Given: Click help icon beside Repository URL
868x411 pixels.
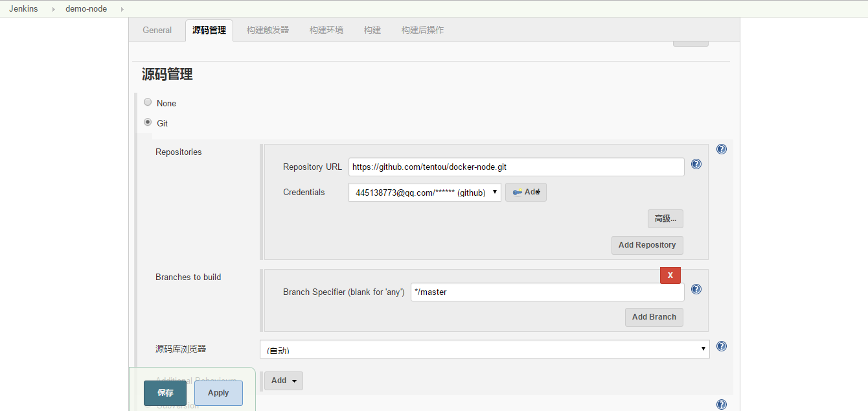Looking at the screenshot, I should [x=696, y=165].
